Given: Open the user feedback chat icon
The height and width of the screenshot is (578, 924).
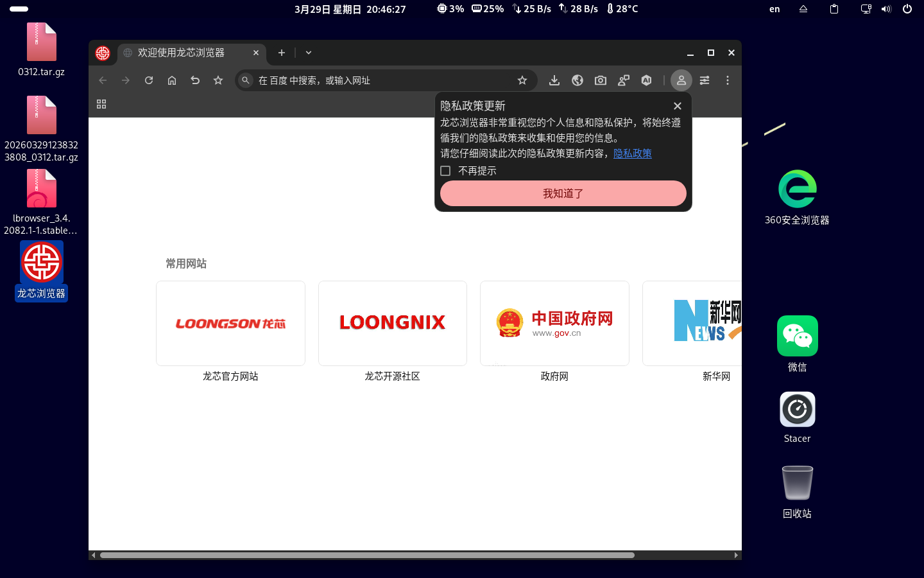Looking at the screenshot, I should click(x=623, y=80).
